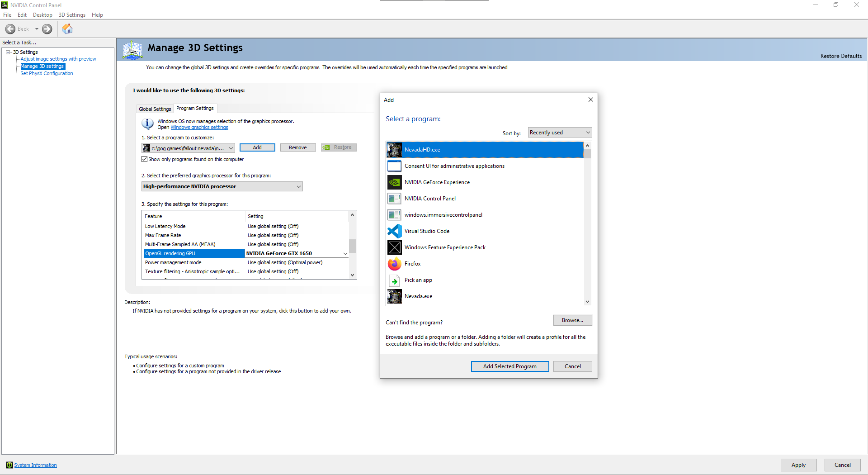Toggle Show only programs found checkbox
The image size is (868, 475).
pyautogui.click(x=145, y=159)
